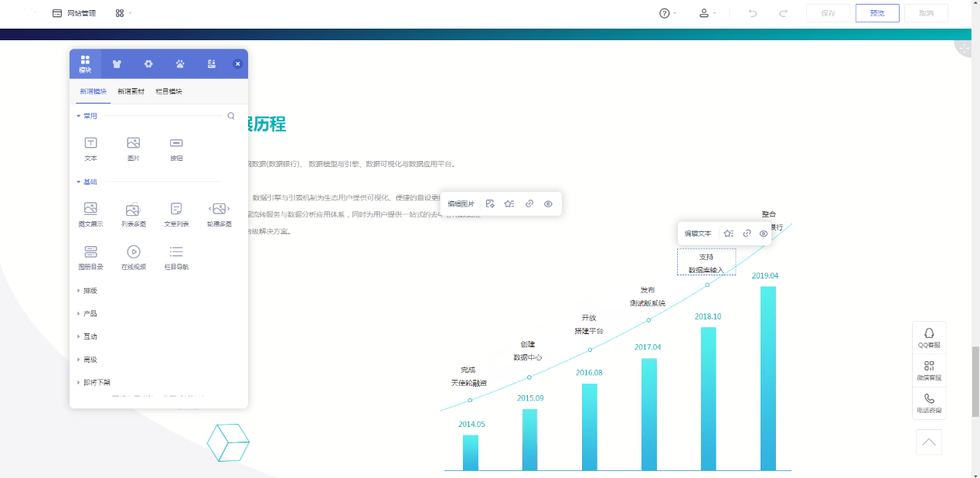Click the 保存 save button
This screenshot has height=478, width=980.
pos(828,13)
